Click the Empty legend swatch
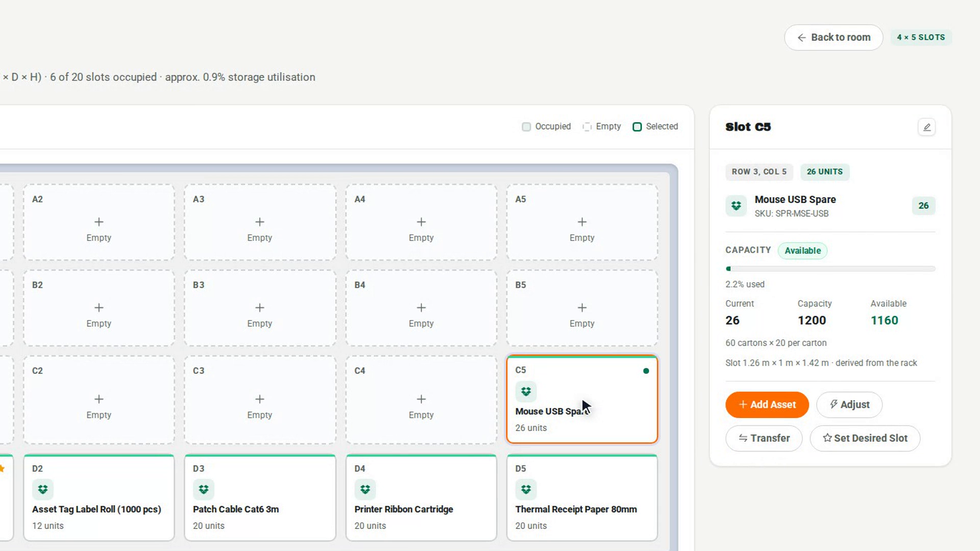This screenshot has height=551, width=980. 587,127
